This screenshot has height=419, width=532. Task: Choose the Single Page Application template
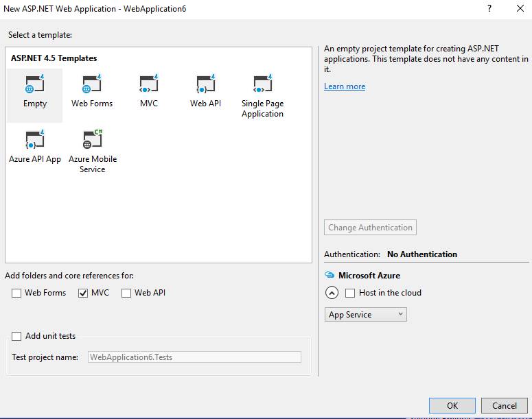pyautogui.click(x=262, y=95)
